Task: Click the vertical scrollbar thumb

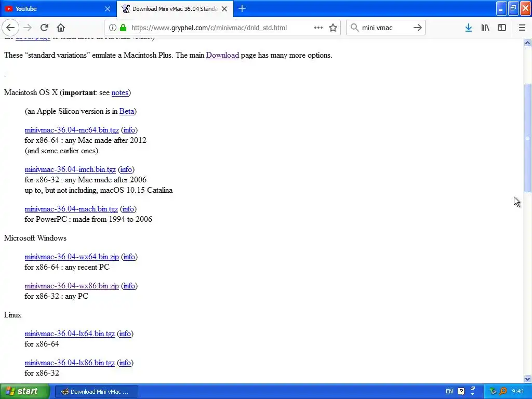Action: tap(528, 138)
